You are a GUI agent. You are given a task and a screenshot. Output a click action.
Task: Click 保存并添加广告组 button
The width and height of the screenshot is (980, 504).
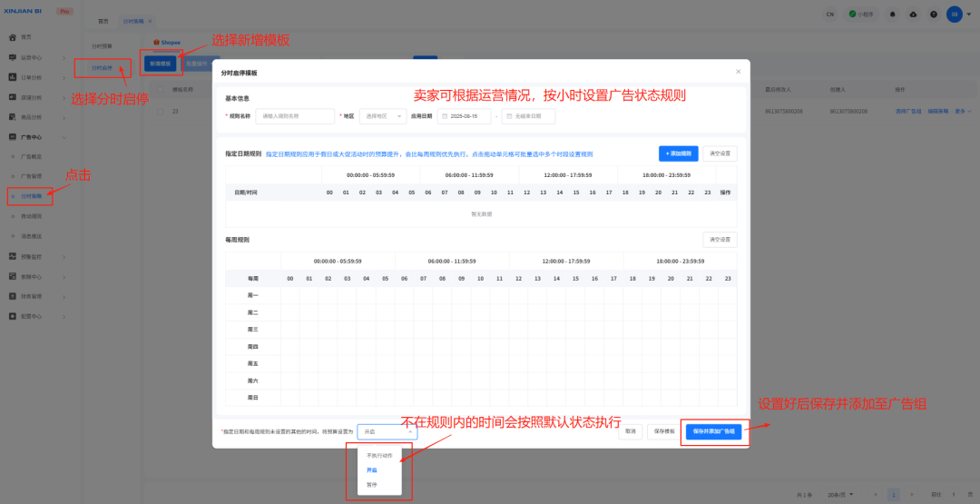pos(714,432)
